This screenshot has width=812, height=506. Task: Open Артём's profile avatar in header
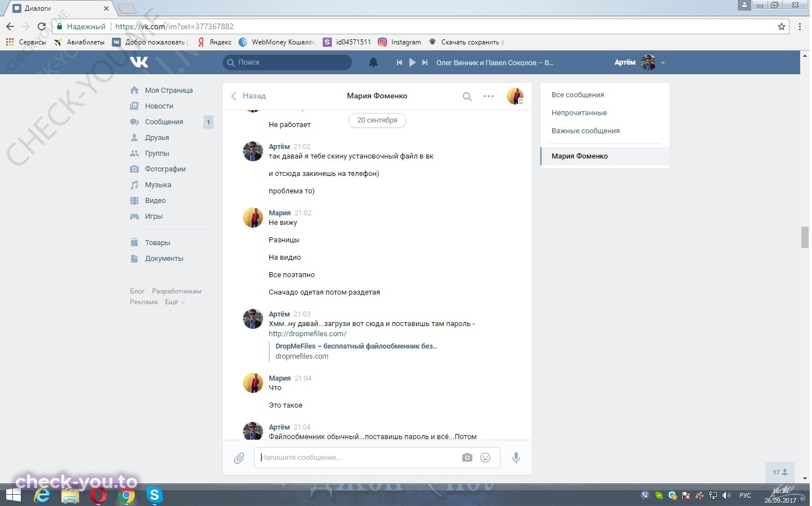coord(649,62)
